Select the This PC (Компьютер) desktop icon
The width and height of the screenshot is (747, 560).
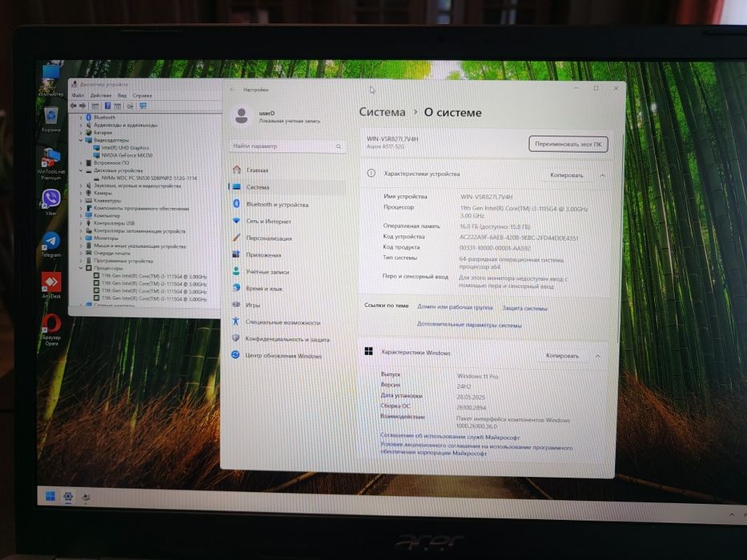[x=51, y=79]
